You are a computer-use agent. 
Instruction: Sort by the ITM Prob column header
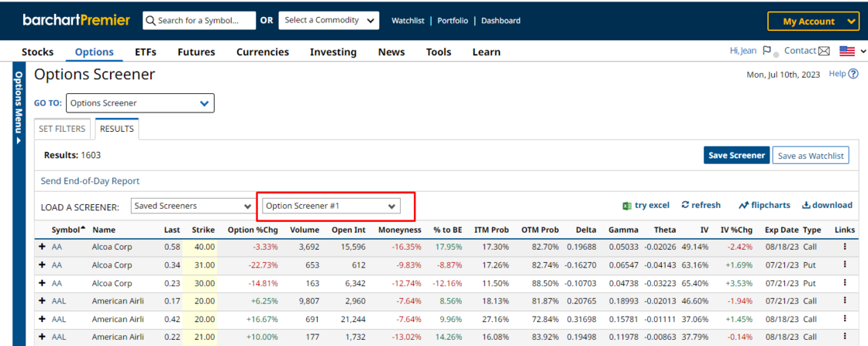click(x=492, y=230)
